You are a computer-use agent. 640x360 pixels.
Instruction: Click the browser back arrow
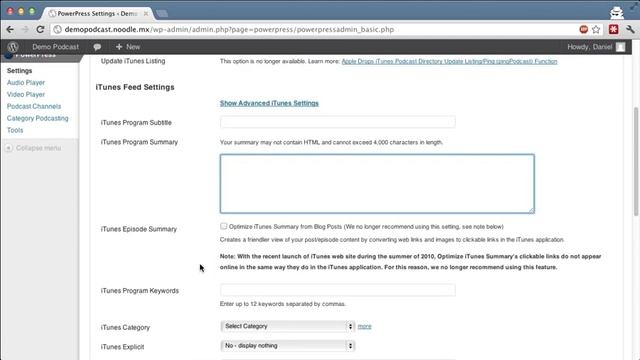click(x=10, y=29)
